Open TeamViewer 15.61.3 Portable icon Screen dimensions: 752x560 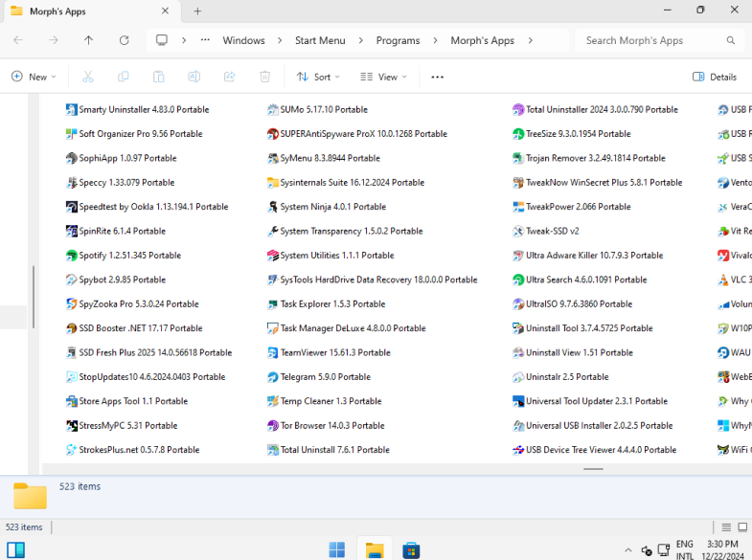click(273, 353)
